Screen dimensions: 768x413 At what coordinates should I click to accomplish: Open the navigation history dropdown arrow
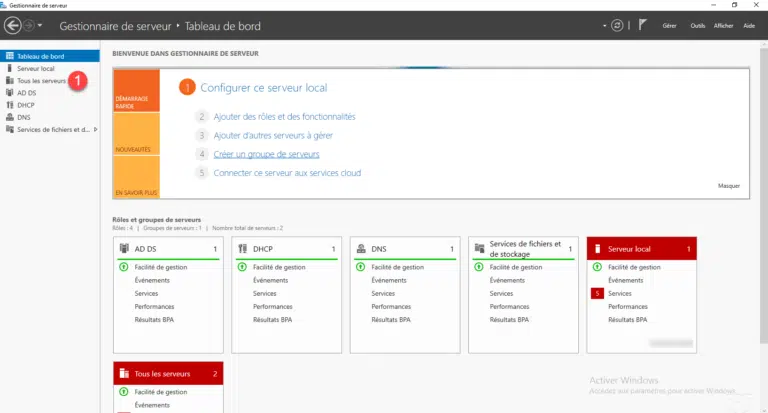pos(40,25)
